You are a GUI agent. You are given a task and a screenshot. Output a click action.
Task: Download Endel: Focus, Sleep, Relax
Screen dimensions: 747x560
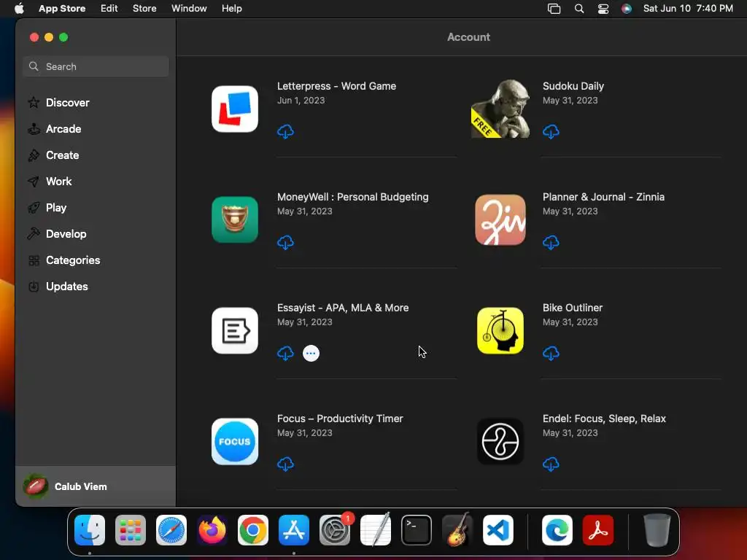pyautogui.click(x=551, y=464)
